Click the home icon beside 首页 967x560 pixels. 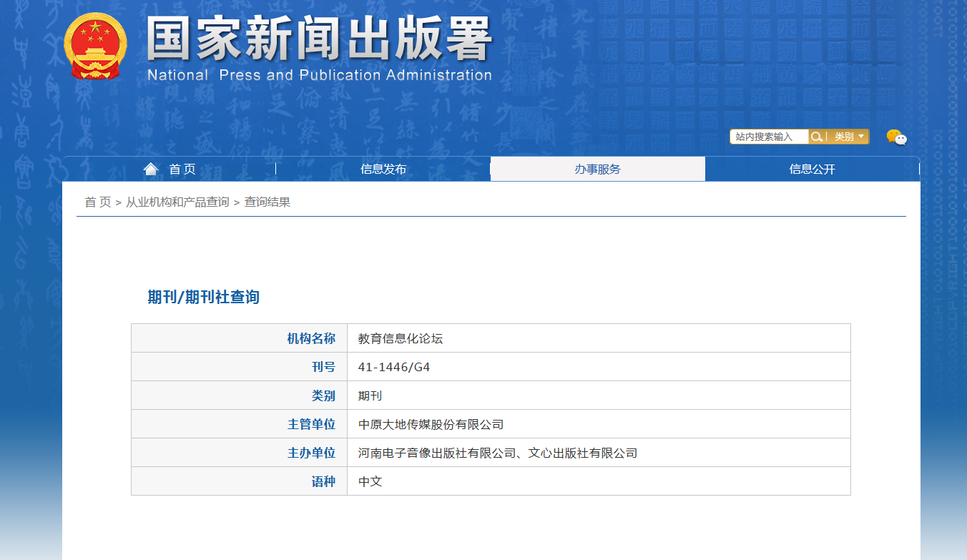tap(150, 168)
